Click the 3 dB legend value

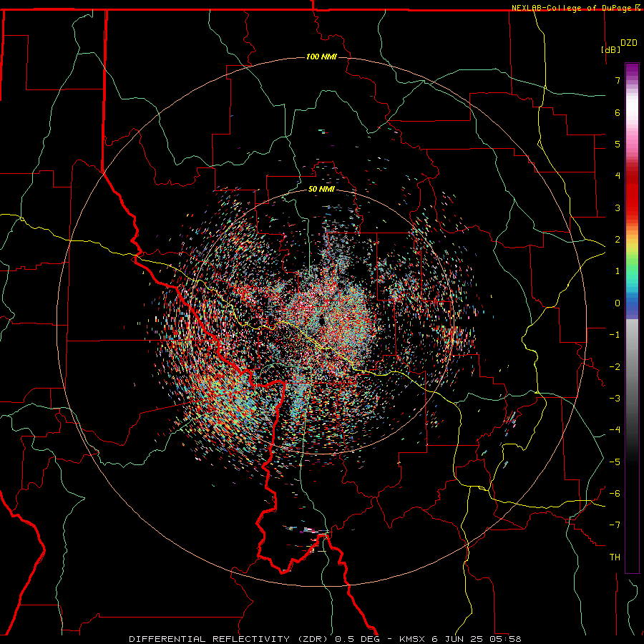618,208
